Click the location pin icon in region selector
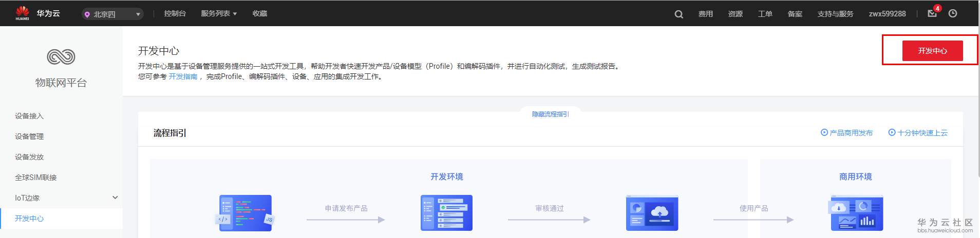This screenshot has height=238, width=980. tap(87, 14)
